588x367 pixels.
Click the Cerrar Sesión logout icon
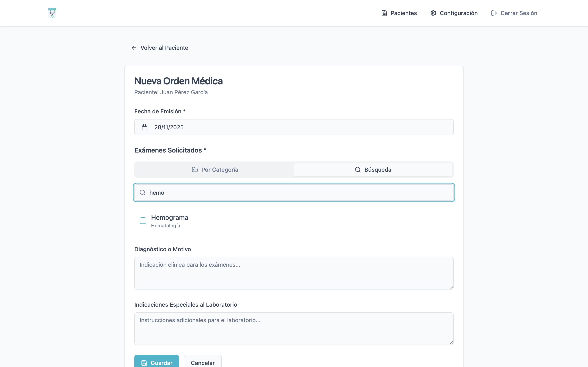pos(494,13)
